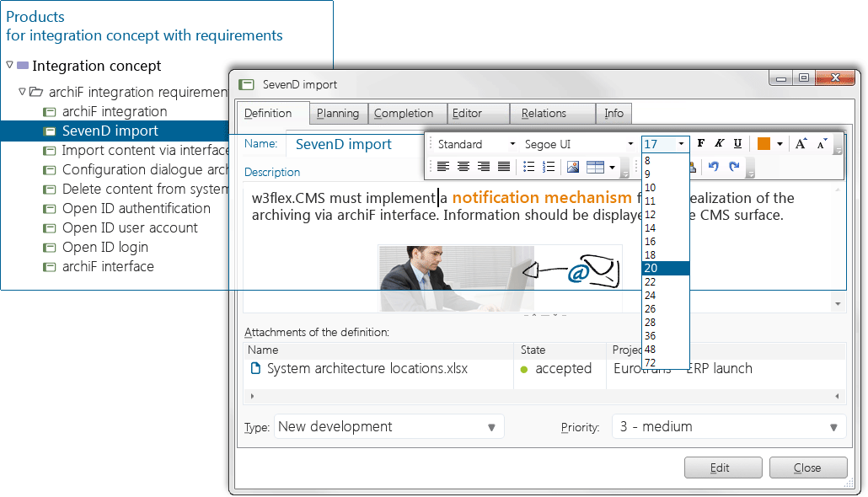Choose font size 36 from the list

[666, 335]
